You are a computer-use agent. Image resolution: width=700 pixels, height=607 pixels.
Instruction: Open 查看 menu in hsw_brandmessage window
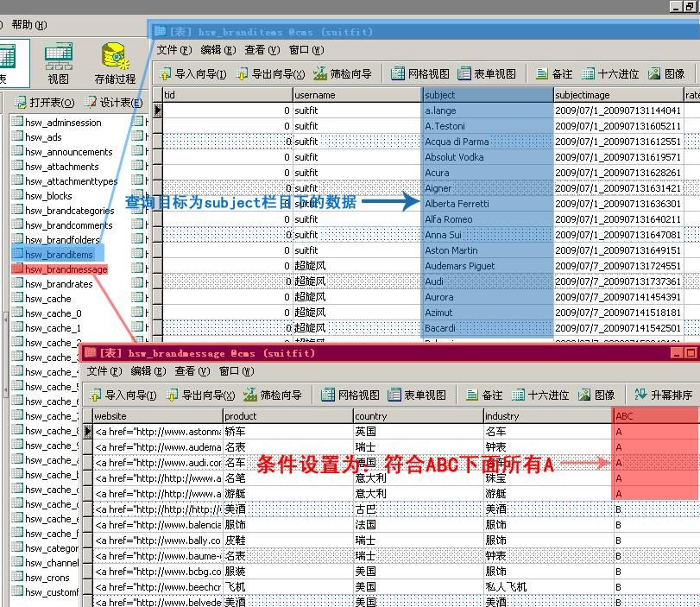tap(192, 371)
